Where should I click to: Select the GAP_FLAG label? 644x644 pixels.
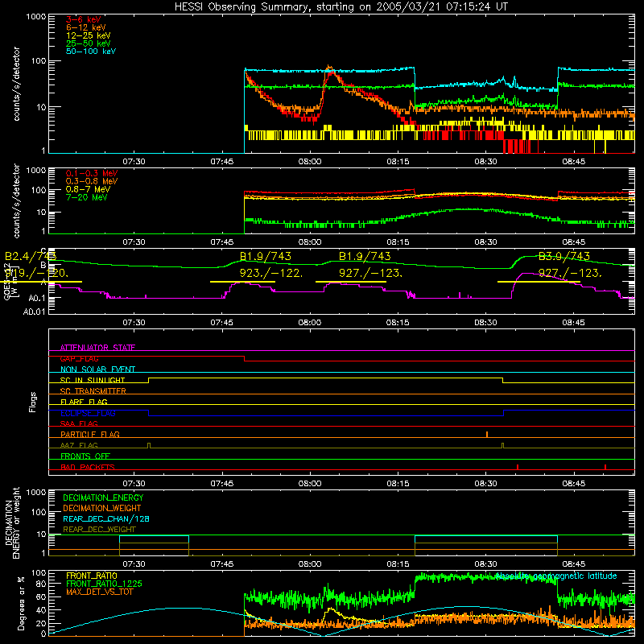pyautogui.click(x=79, y=358)
